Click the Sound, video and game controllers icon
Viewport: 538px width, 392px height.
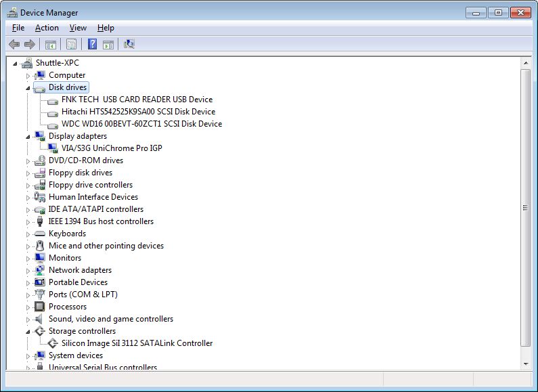(x=39, y=319)
